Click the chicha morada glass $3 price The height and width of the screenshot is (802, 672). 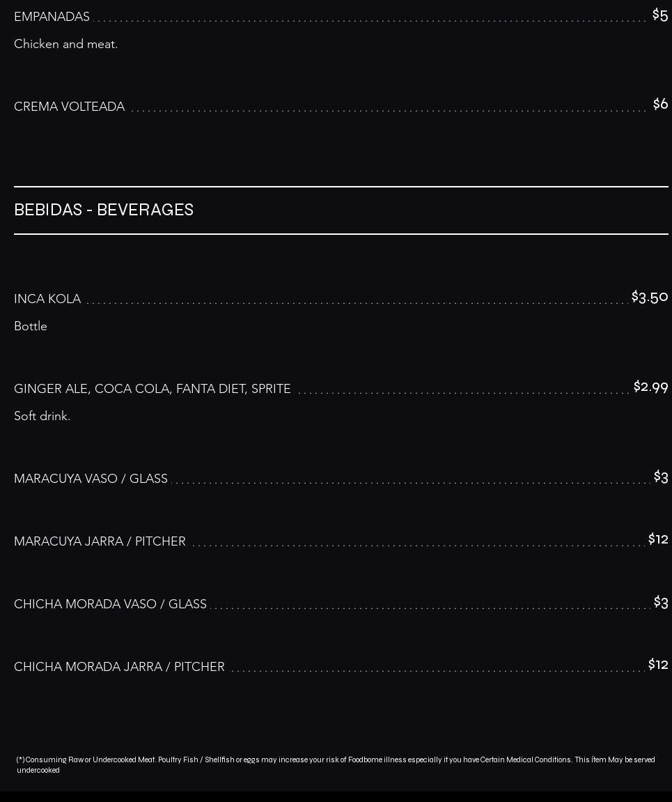pyautogui.click(x=661, y=602)
